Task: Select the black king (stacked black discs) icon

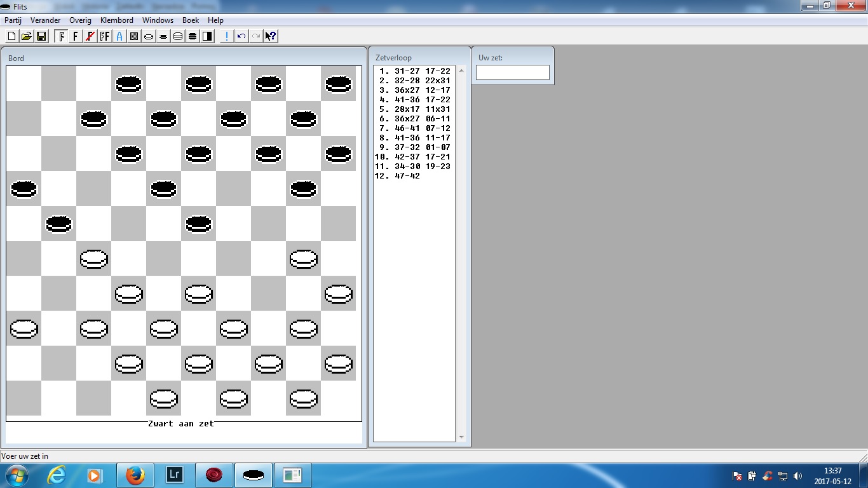Action: pyautogui.click(x=193, y=36)
